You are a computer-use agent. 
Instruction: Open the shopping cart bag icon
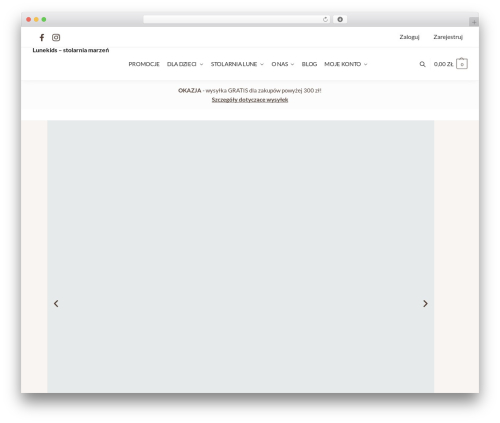(462, 63)
